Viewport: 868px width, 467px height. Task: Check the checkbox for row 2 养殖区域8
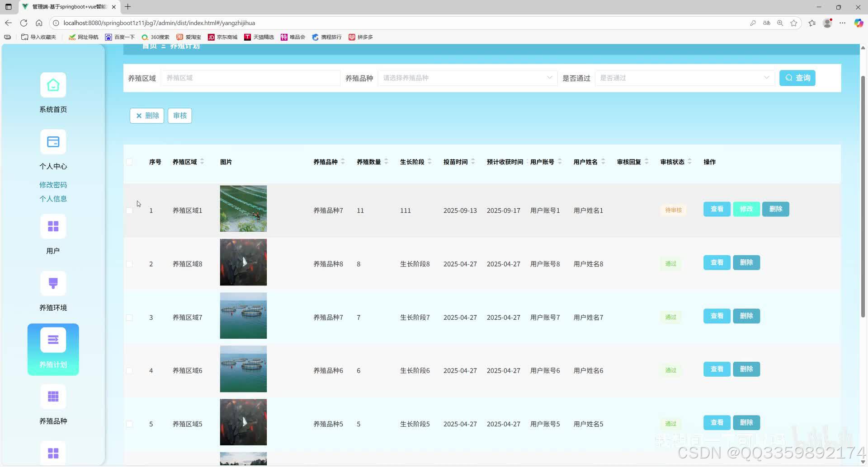coord(130,264)
